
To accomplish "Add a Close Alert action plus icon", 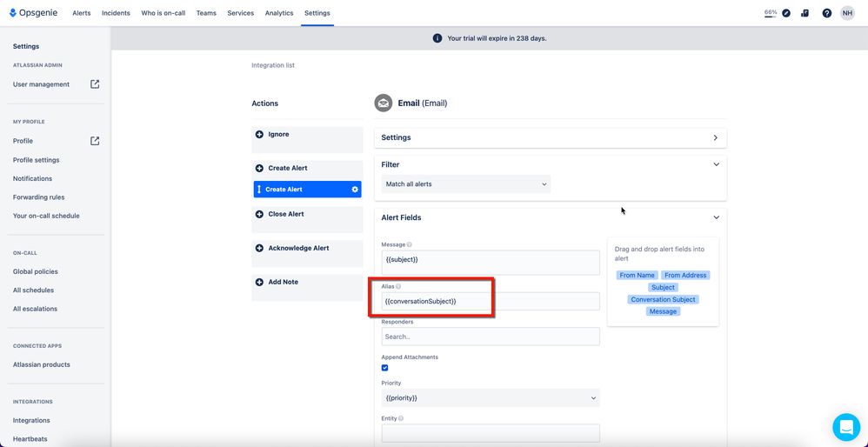I will tap(259, 214).
